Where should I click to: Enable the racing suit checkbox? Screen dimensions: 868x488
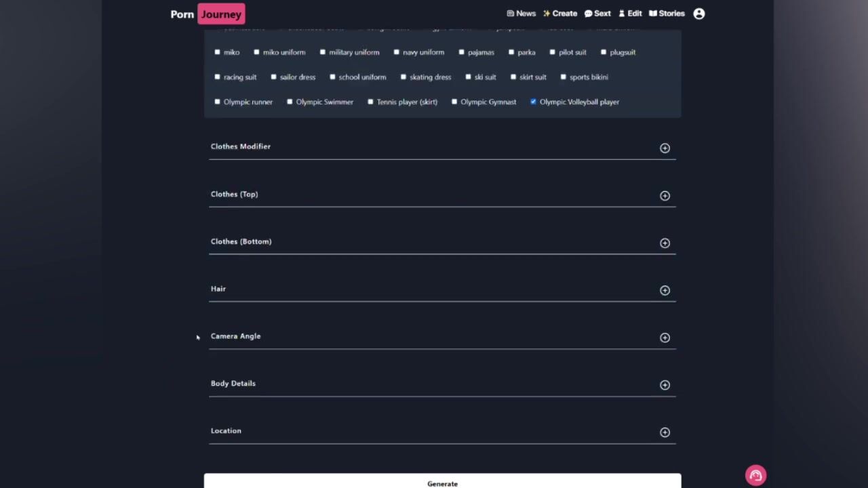(218, 77)
